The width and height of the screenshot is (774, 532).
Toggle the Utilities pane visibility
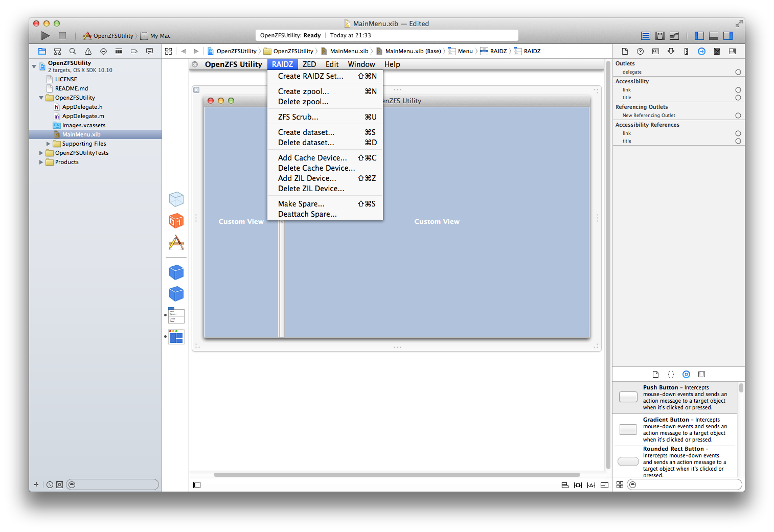(728, 36)
